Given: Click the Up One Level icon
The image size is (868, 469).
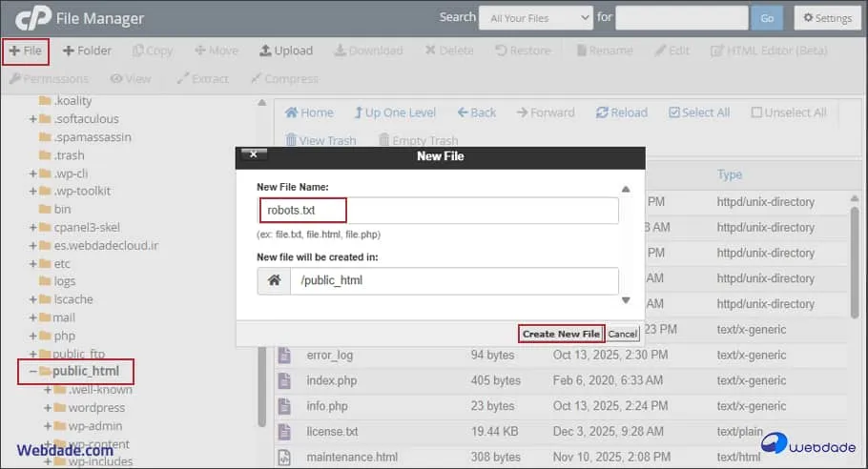Looking at the screenshot, I should pyautogui.click(x=359, y=112).
